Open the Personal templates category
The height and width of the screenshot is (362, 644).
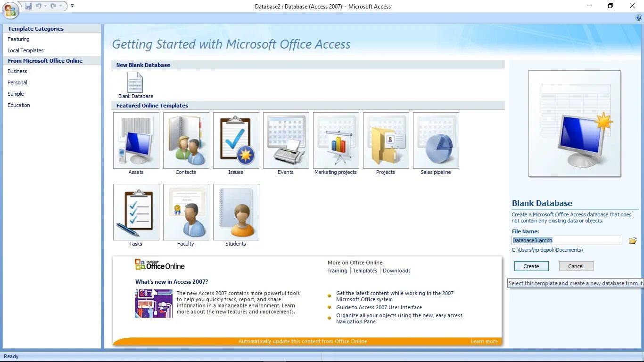[17, 82]
